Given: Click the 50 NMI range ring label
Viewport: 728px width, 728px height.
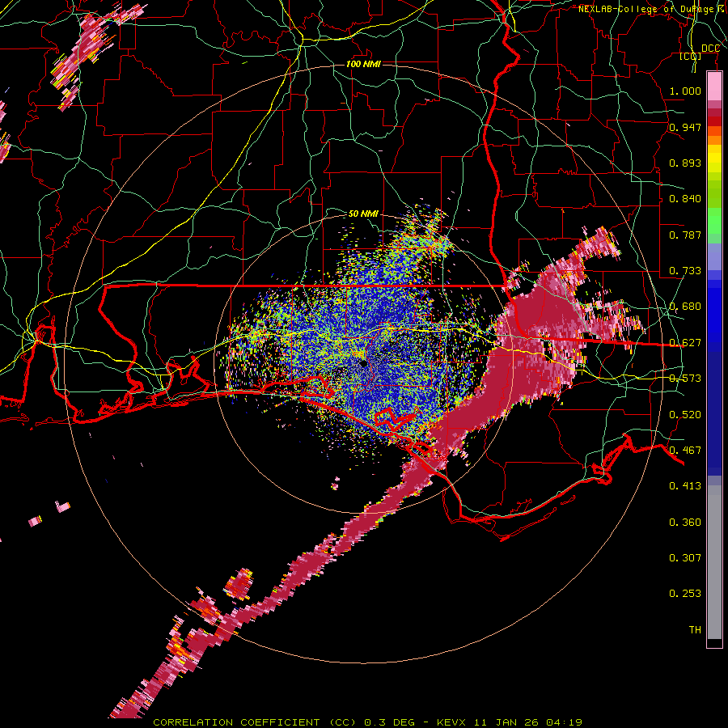Looking at the screenshot, I should pyautogui.click(x=363, y=214).
